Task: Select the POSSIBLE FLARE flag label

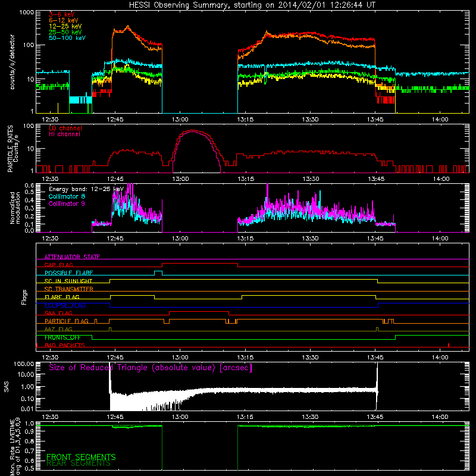Action: click(x=68, y=273)
